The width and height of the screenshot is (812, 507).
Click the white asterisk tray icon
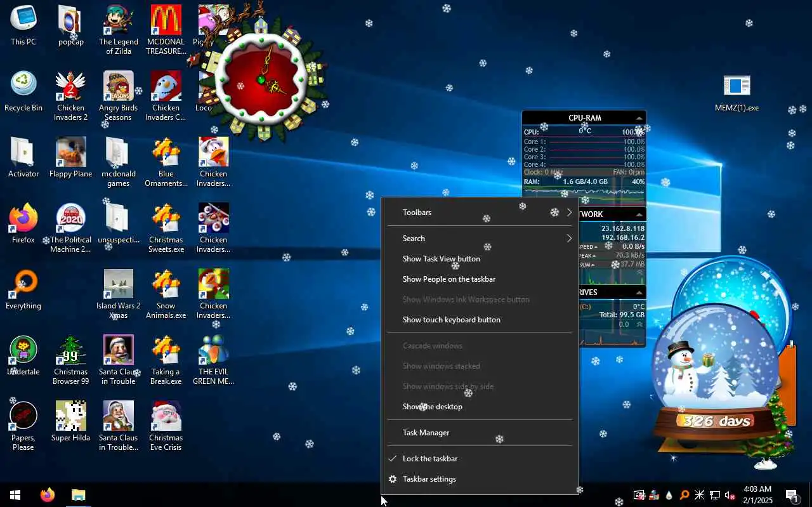(700, 495)
